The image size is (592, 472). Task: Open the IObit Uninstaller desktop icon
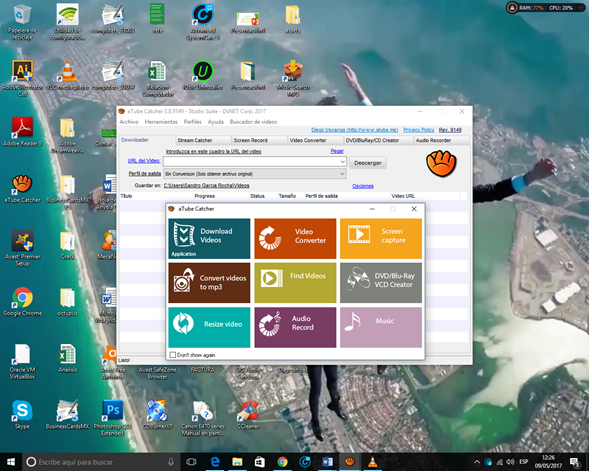pos(204,76)
